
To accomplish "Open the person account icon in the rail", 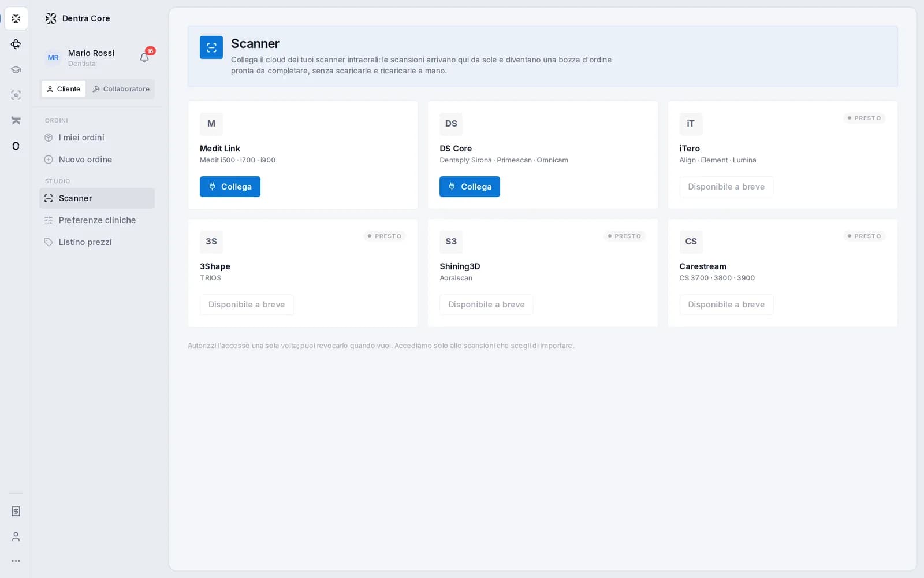I will coord(16,537).
